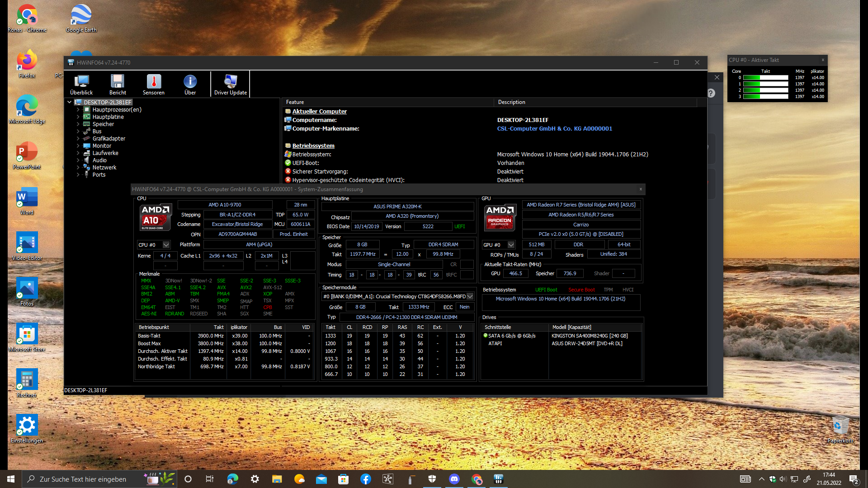Open the CPU #0 selector dropdown
The image size is (868, 488).
coord(166,245)
